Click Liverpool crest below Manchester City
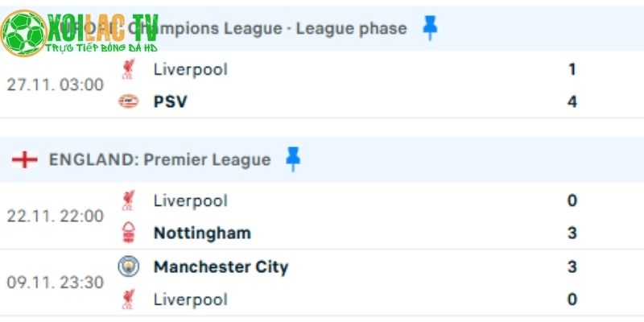Screen dimensions: 644x322 pyautogui.click(x=128, y=299)
